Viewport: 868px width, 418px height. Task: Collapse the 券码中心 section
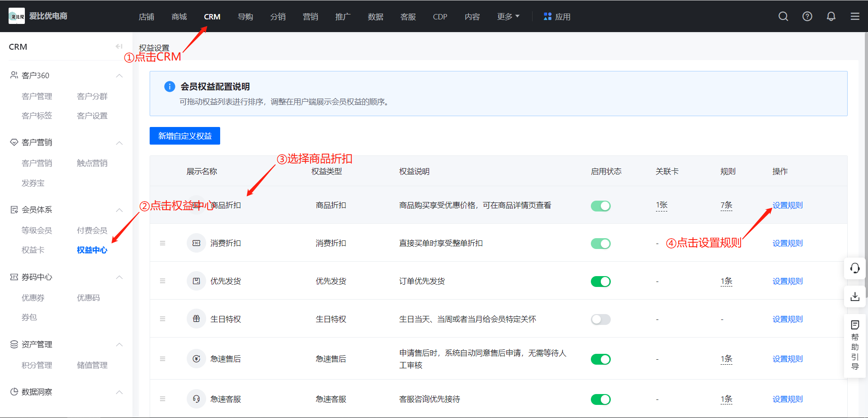point(119,277)
